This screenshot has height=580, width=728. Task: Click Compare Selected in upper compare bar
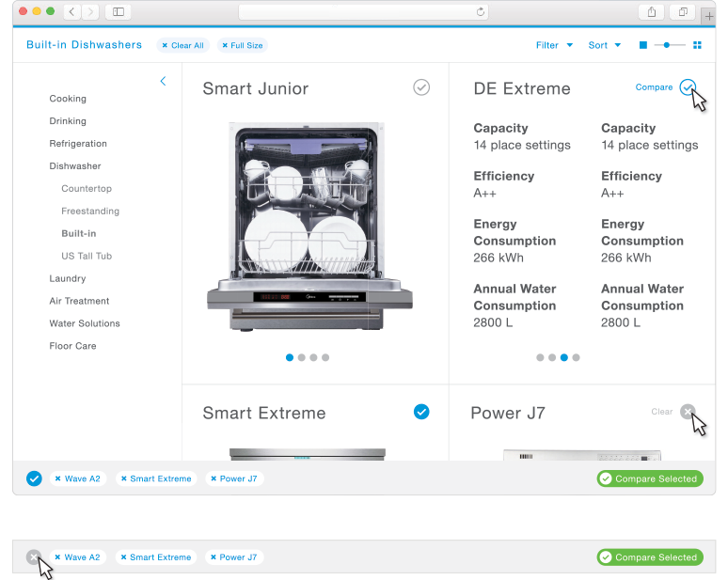650,478
